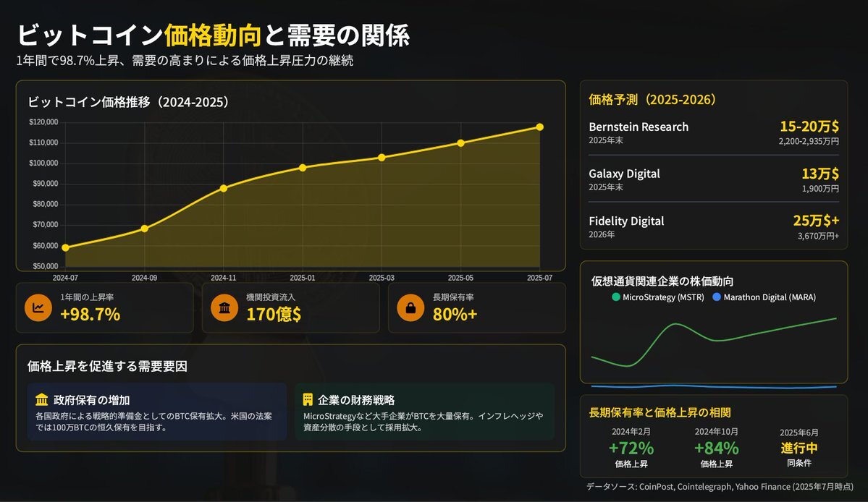Click the 2025-03 data point on price chart
868x502 pixels.
(382, 158)
